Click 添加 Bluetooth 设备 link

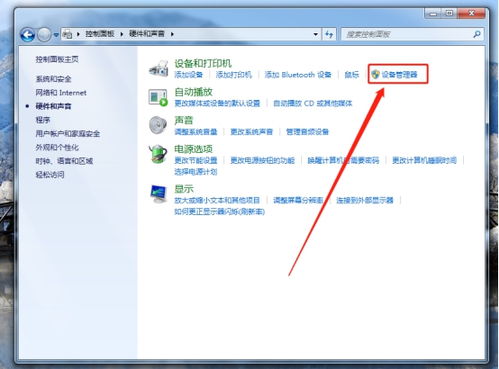pyautogui.click(x=298, y=75)
